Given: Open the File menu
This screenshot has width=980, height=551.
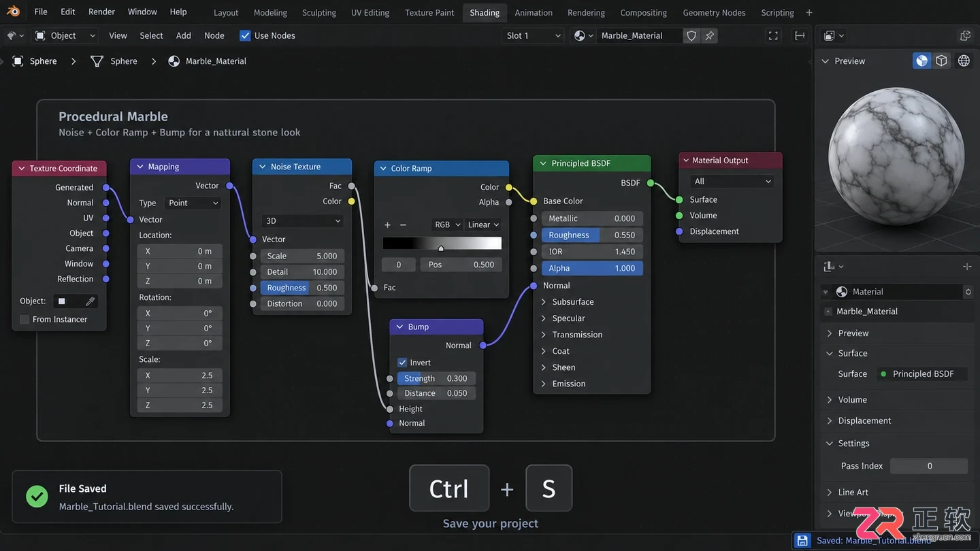Looking at the screenshot, I should [x=41, y=12].
